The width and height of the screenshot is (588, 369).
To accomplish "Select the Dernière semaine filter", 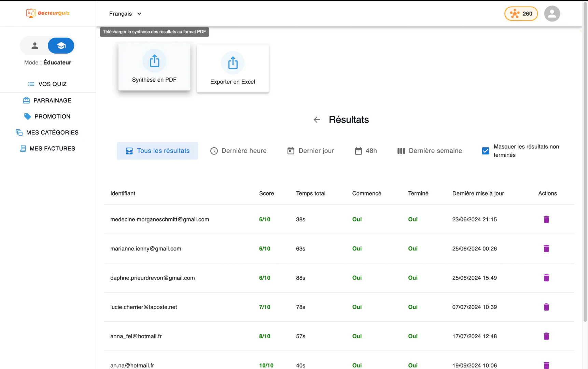I will [429, 151].
